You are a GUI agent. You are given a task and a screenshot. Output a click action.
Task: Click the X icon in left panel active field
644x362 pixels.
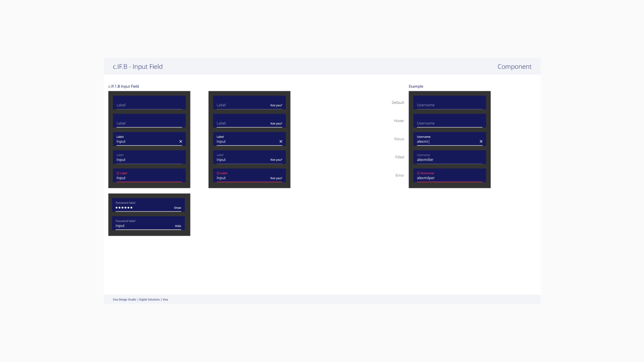click(x=180, y=141)
